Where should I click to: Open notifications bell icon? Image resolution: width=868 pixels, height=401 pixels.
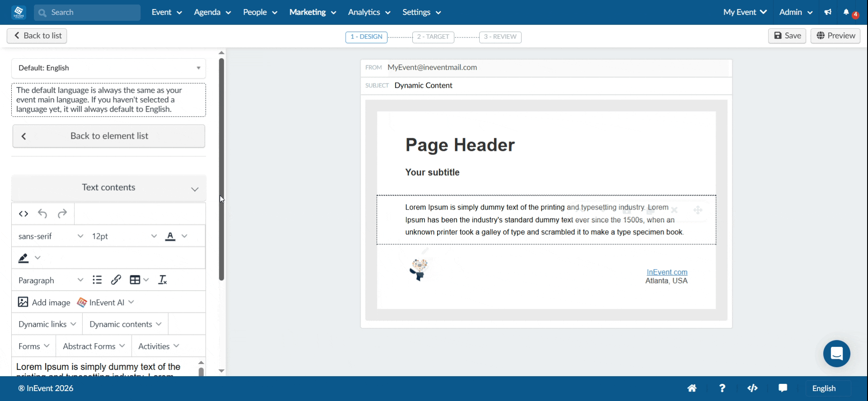pos(846,12)
